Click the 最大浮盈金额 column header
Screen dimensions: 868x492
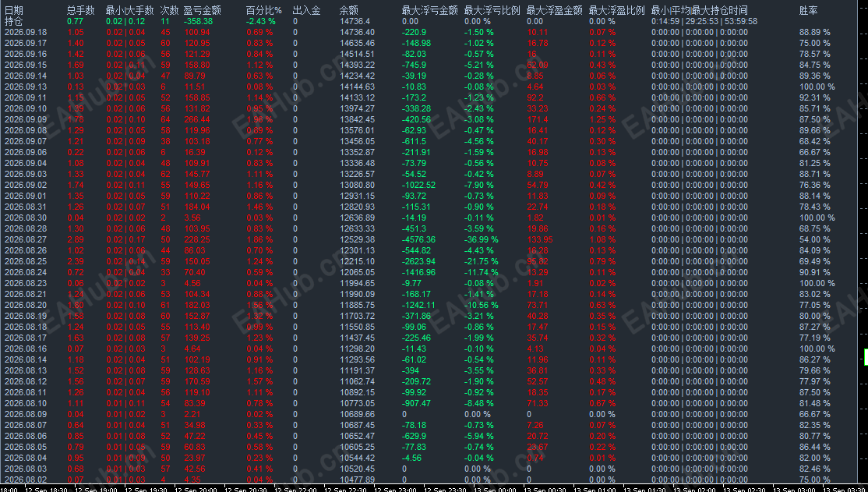click(554, 11)
